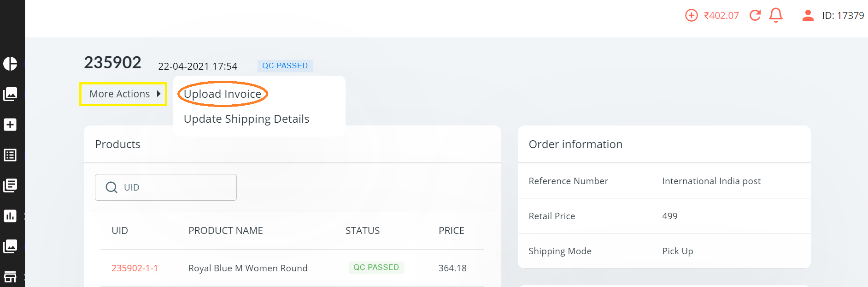Click the STATUS column header
The width and height of the screenshot is (868, 287).
click(x=363, y=231)
